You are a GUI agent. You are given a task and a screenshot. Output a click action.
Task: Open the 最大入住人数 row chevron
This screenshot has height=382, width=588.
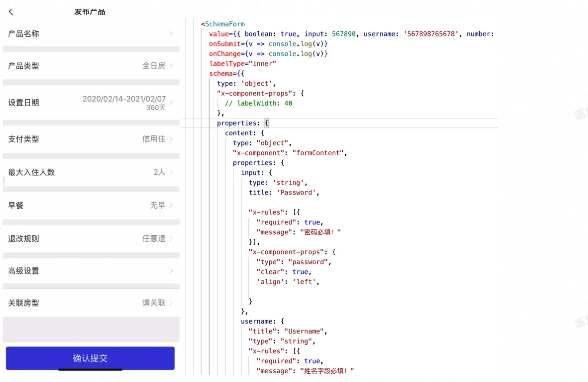point(171,172)
